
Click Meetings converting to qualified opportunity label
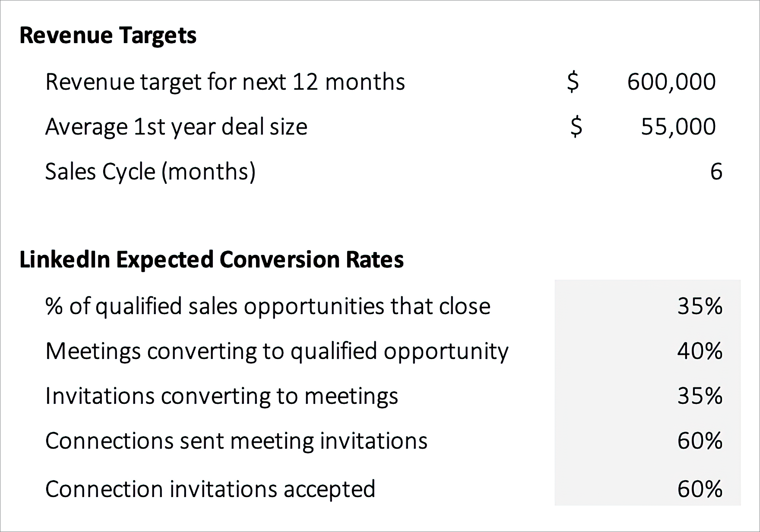tap(277, 351)
